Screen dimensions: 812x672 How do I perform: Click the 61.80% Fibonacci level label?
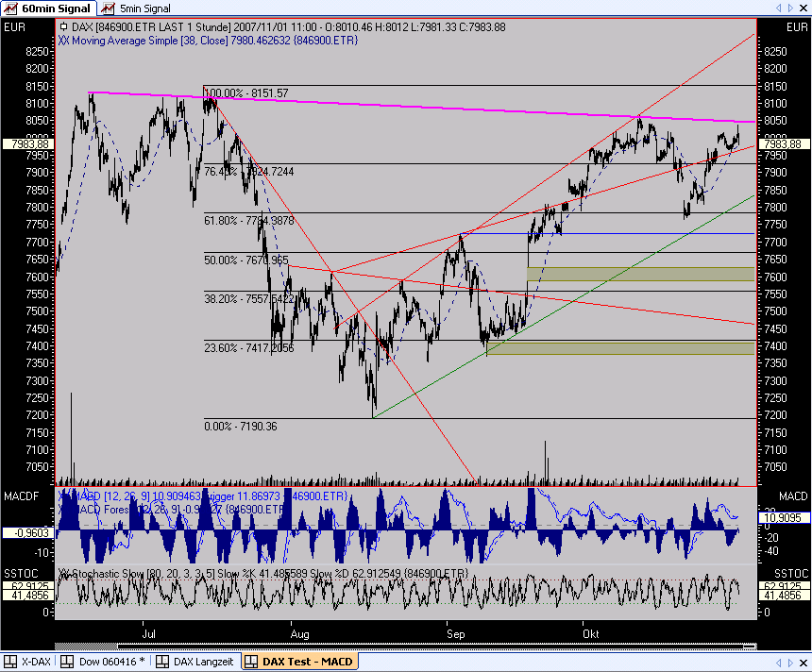point(248,221)
